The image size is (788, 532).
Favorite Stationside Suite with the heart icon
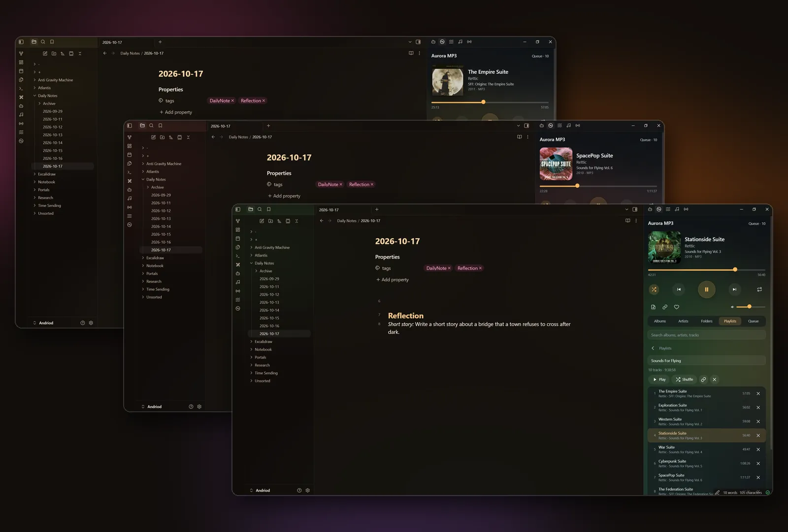[x=677, y=307]
